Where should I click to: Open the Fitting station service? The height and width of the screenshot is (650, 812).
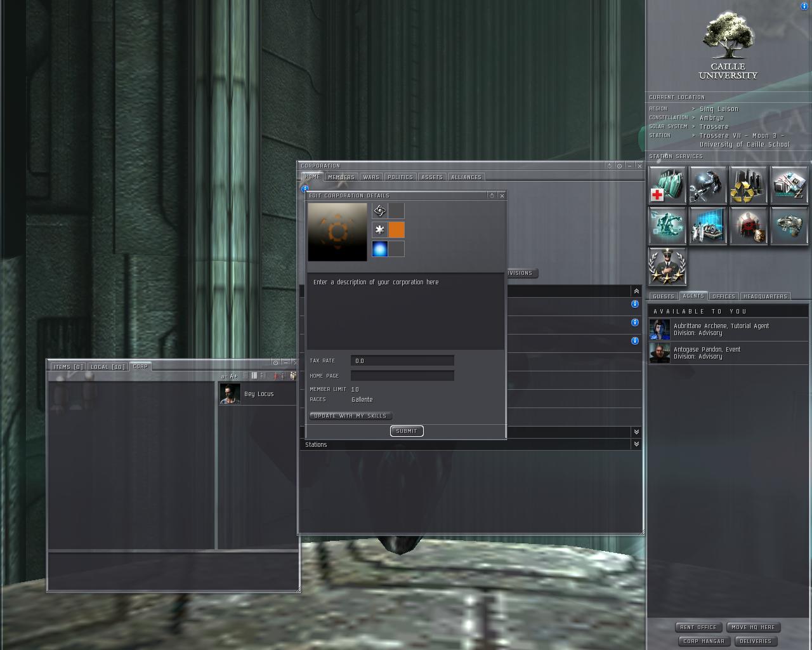[x=667, y=226]
